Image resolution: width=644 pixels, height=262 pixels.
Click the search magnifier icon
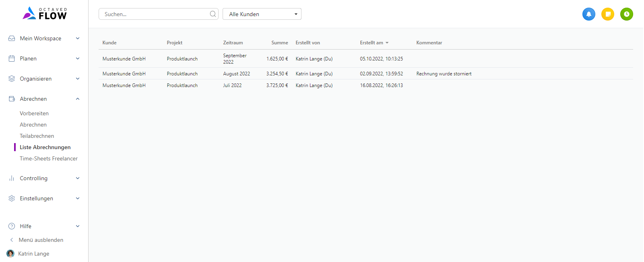[213, 14]
